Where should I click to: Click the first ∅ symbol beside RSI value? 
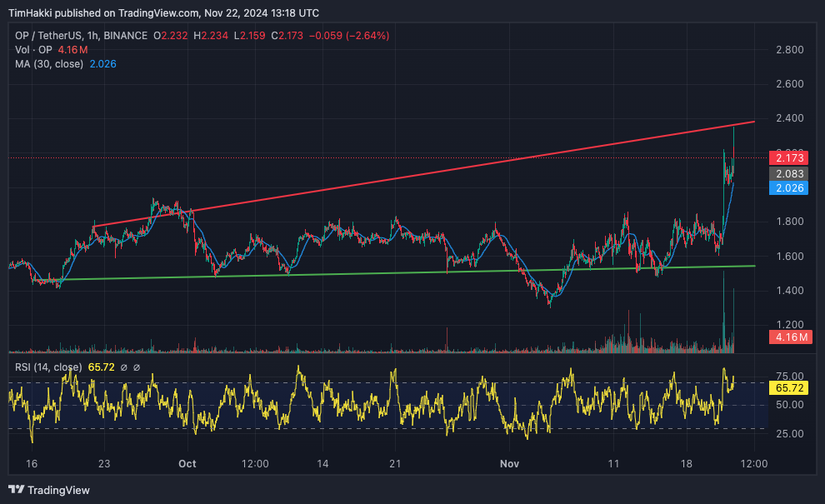pyautogui.click(x=123, y=367)
